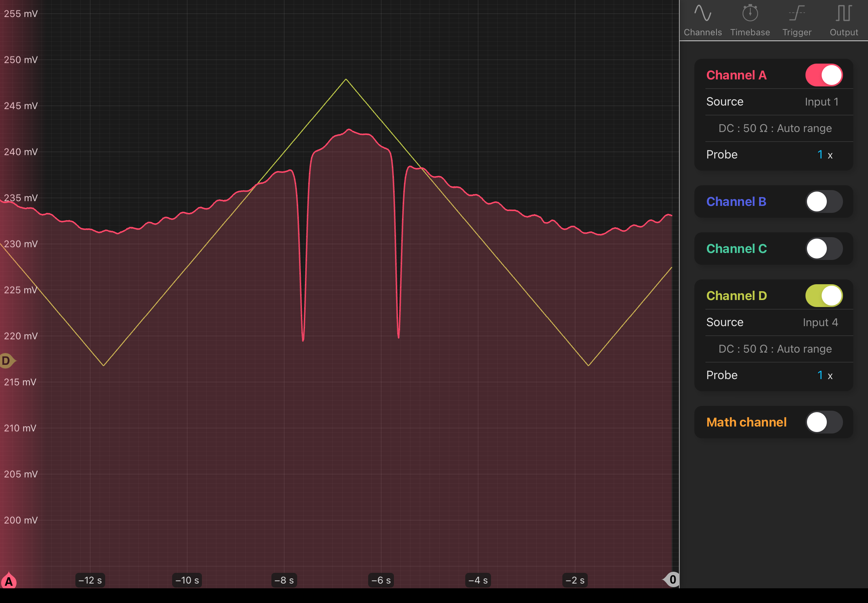The width and height of the screenshot is (868, 603).
Task: Select the Channel A offset marker
Action: [x=9, y=581]
